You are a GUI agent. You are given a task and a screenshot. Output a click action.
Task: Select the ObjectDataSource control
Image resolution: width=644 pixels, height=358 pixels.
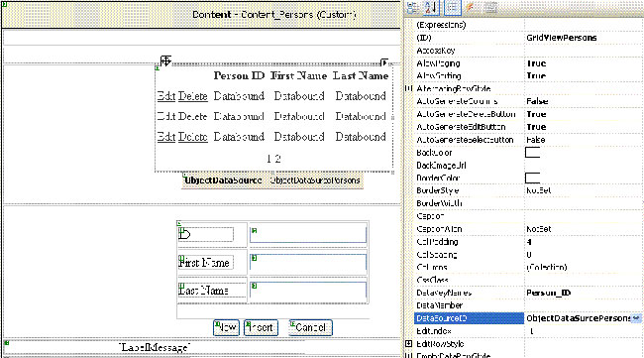coord(272,180)
